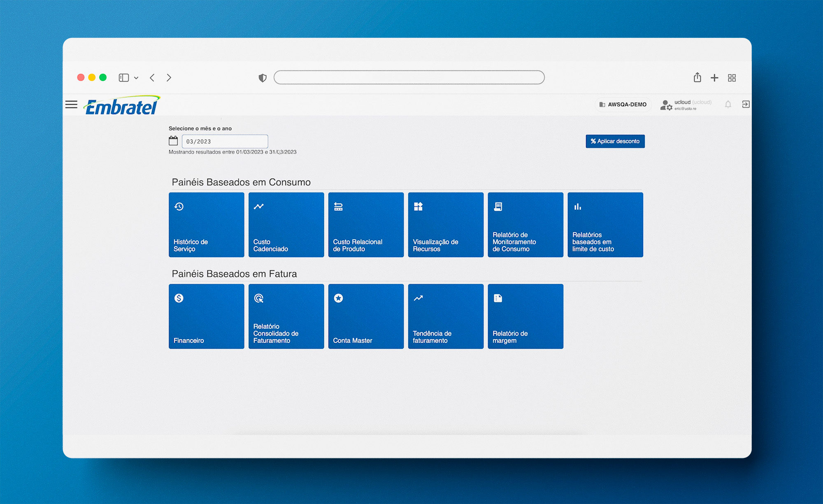
Task: Select the AWSQA-DEMO account chip
Action: 623,105
